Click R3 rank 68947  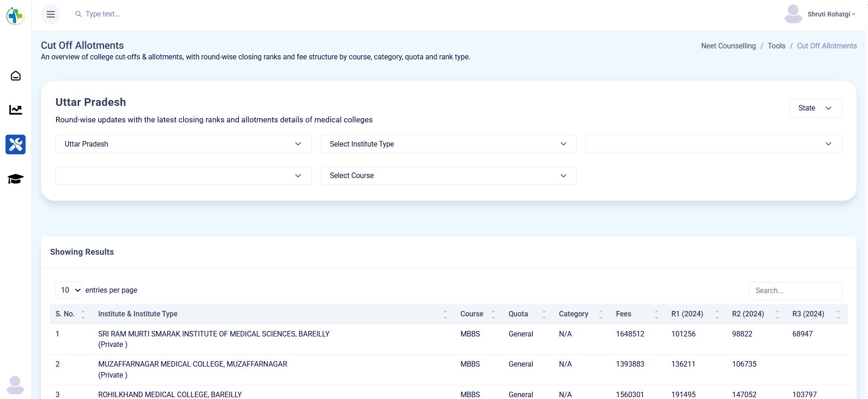click(x=802, y=334)
